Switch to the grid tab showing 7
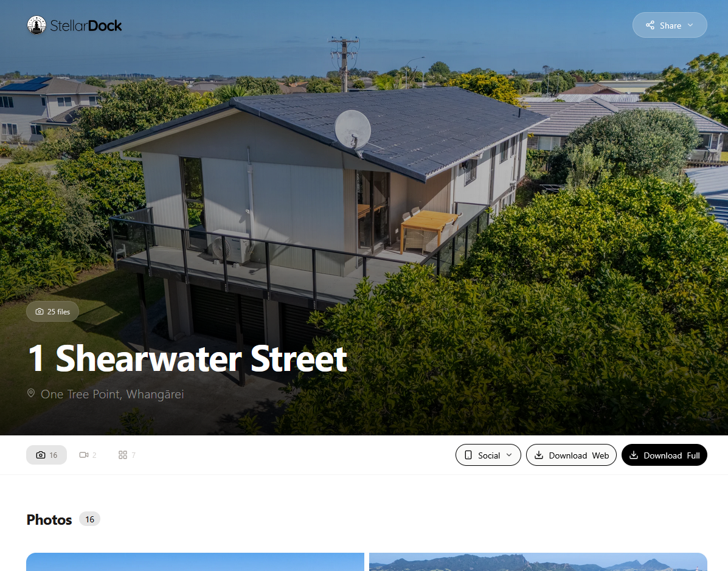 point(127,455)
